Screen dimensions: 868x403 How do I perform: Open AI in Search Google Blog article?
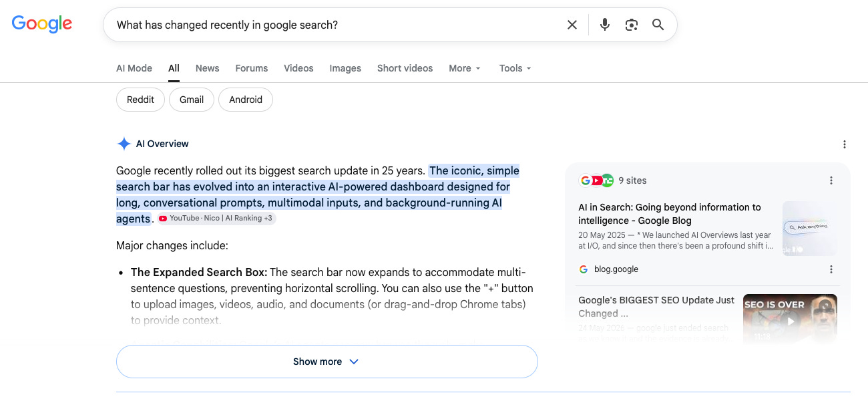(x=670, y=214)
